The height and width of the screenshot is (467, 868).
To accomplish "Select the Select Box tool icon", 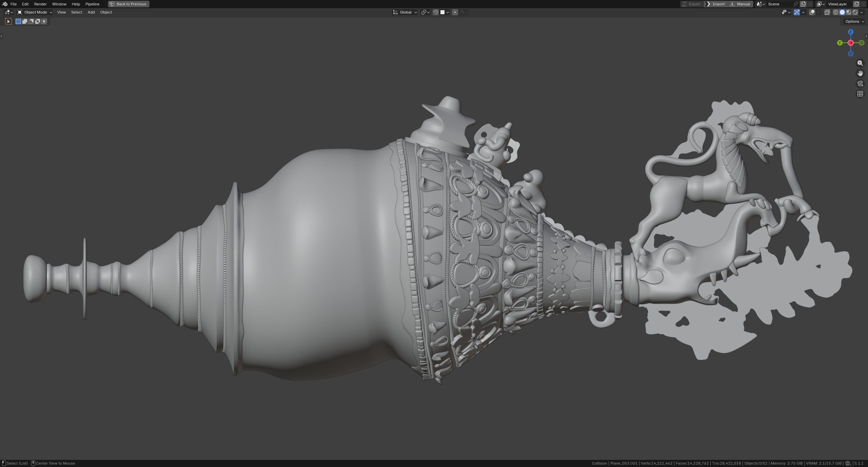I will pyautogui.click(x=8, y=21).
